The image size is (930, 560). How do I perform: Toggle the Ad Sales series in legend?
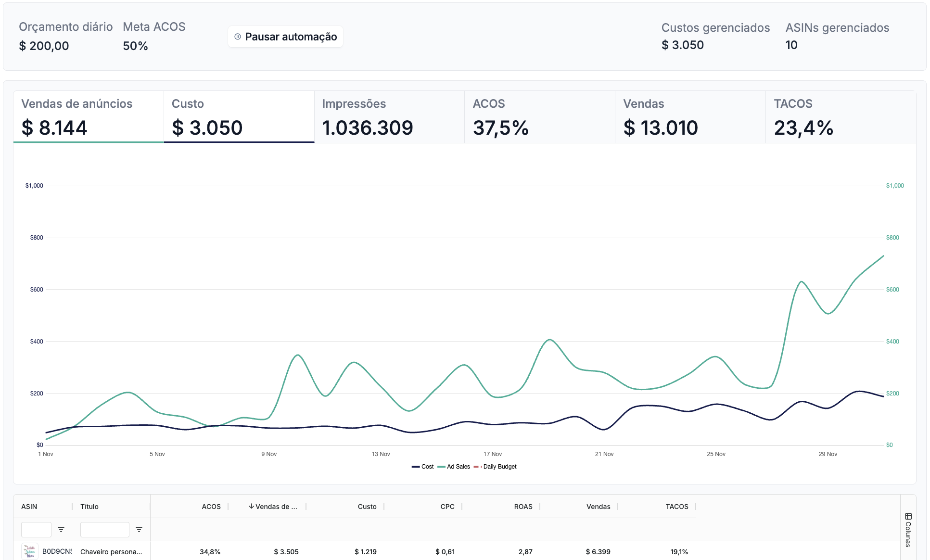click(x=454, y=467)
